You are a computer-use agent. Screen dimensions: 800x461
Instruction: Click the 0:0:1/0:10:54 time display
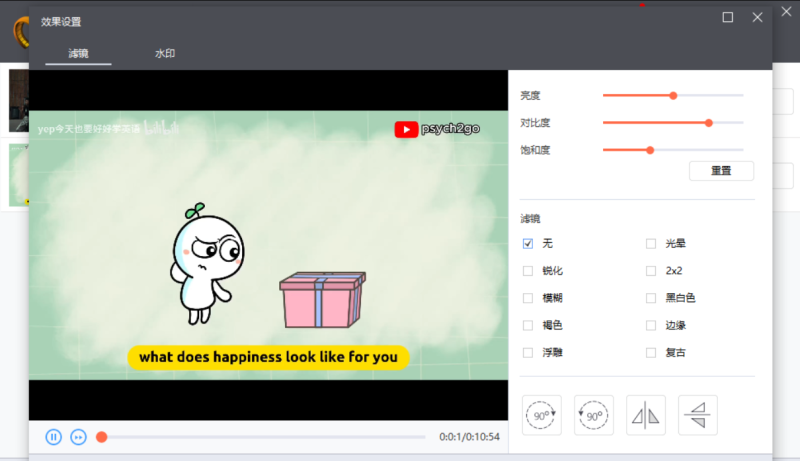469,437
